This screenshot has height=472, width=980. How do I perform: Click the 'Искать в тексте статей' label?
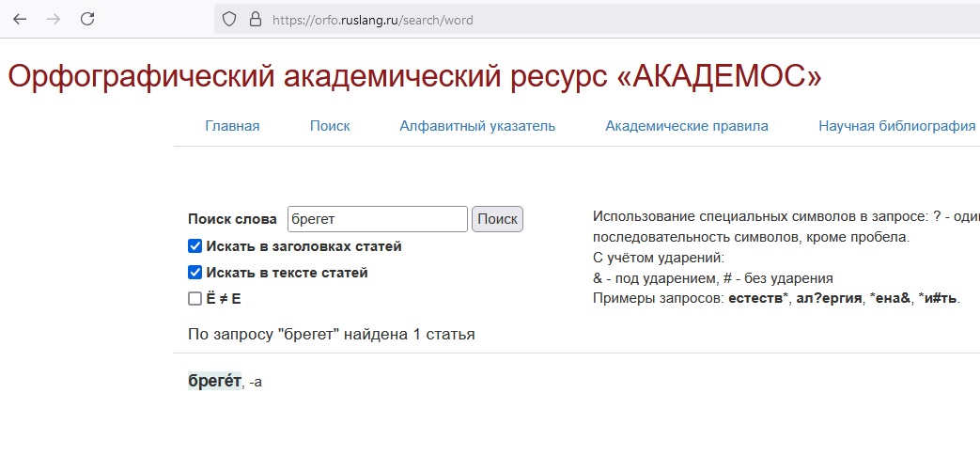tap(287, 273)
